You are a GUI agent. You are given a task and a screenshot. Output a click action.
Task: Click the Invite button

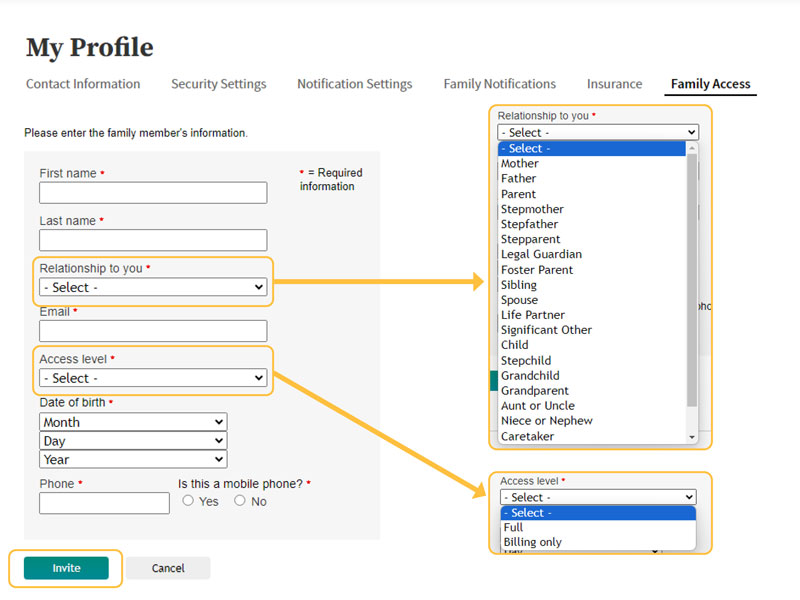(x=66, y=568)
